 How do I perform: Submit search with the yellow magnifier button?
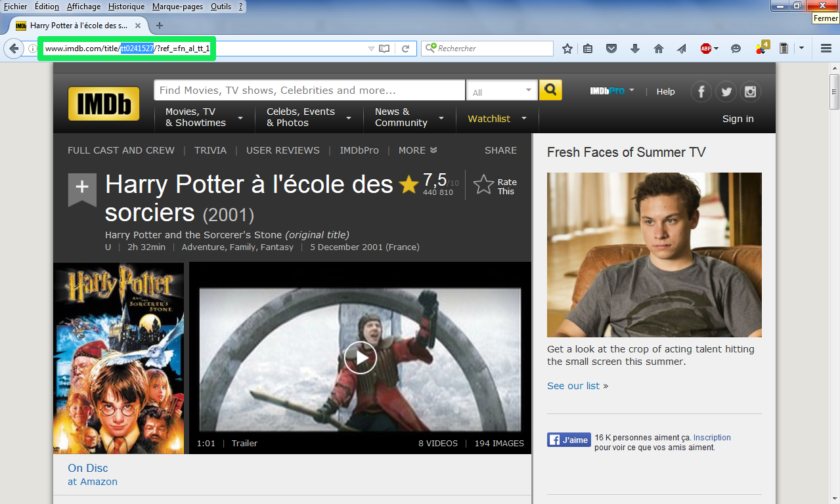click(x=550, y=90)
